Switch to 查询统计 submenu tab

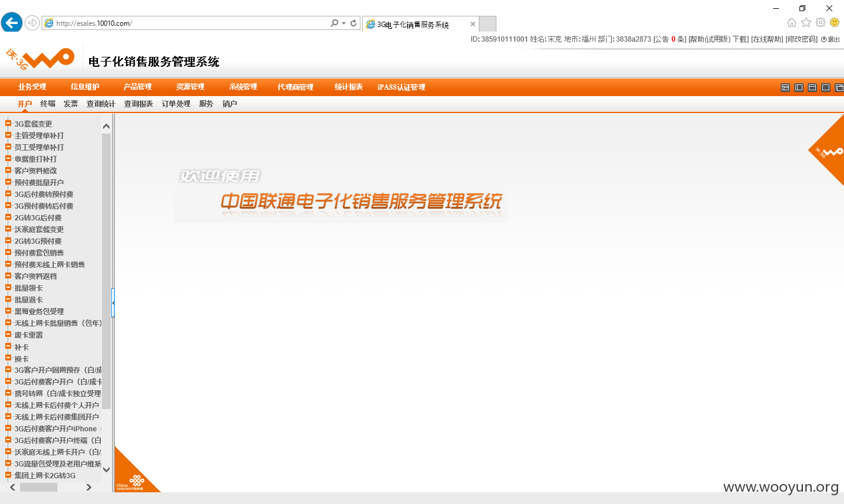101,104
